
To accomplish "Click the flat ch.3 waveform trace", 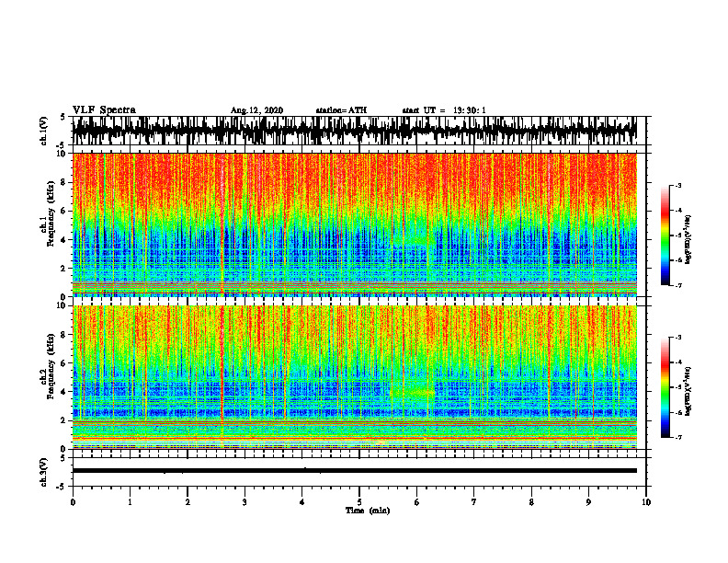I will (354, 471).
